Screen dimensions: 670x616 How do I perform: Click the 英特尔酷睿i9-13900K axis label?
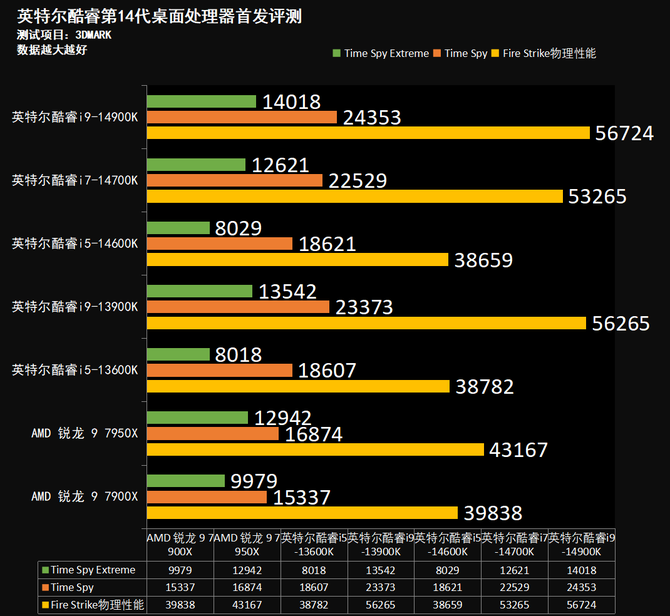coord(75,307)
